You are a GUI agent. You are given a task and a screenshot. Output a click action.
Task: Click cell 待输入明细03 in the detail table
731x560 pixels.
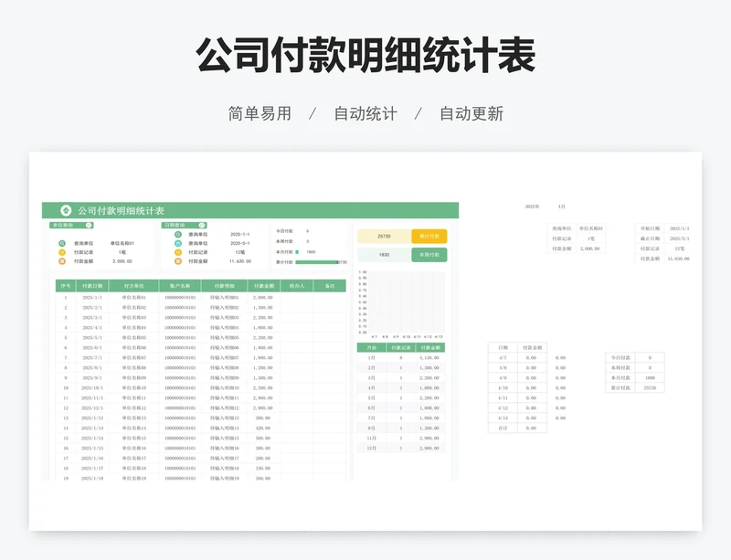[x=224, y=318]
